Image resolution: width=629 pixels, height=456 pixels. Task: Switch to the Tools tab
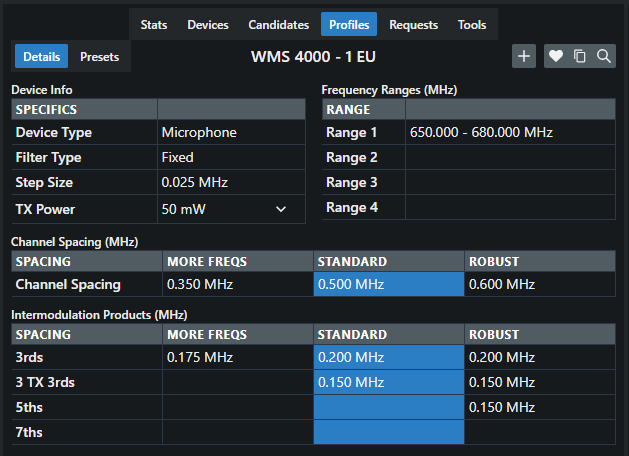472,25
